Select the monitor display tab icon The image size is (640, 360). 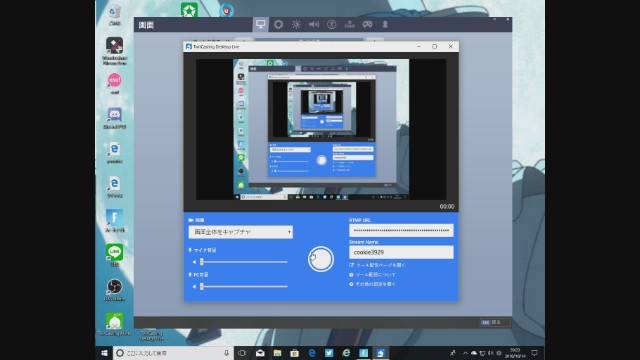coord(260,24)
